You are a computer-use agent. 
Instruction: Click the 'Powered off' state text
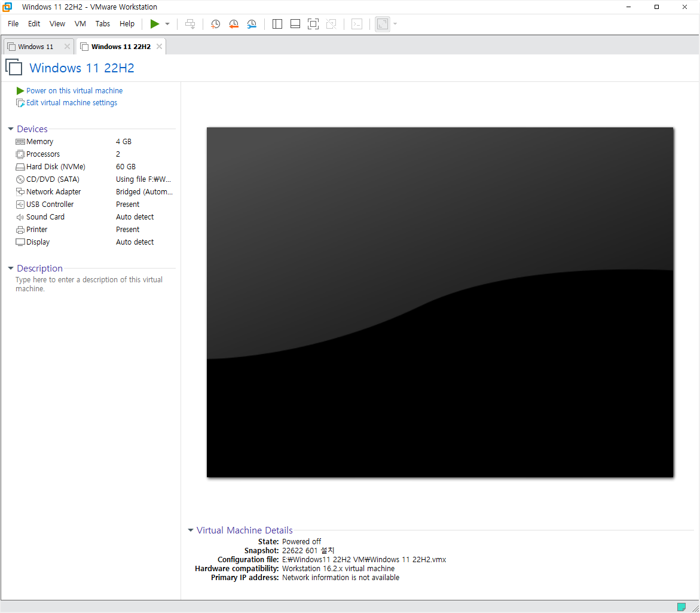[x=301, y=542]
